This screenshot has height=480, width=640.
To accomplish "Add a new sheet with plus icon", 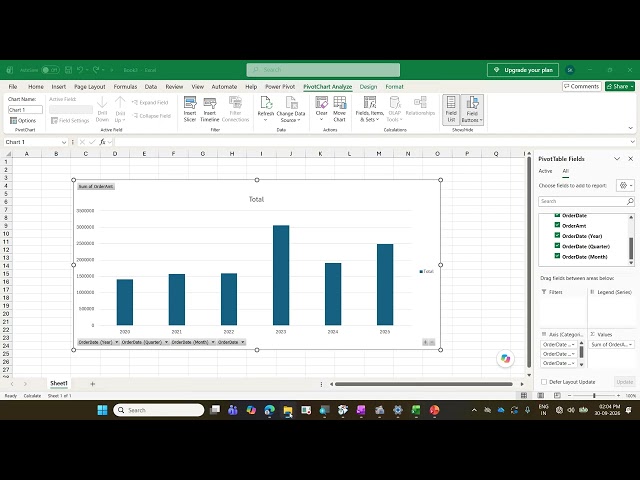I will [93, 384].
